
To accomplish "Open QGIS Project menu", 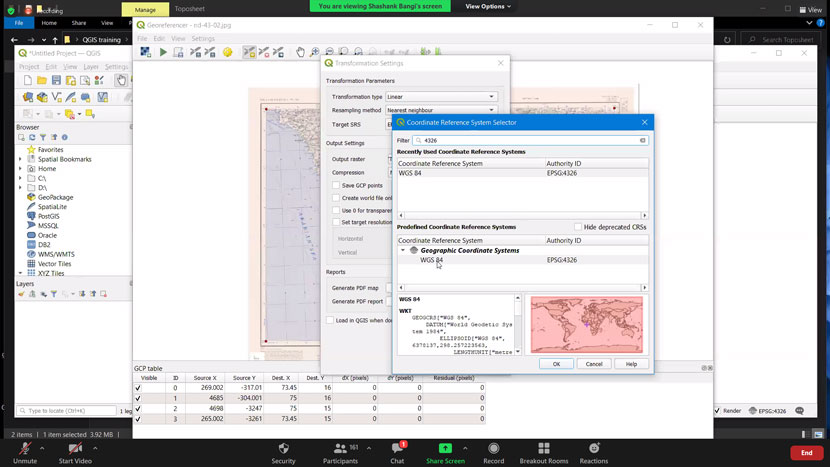I will pyautogui.click(x=29, y=67).
